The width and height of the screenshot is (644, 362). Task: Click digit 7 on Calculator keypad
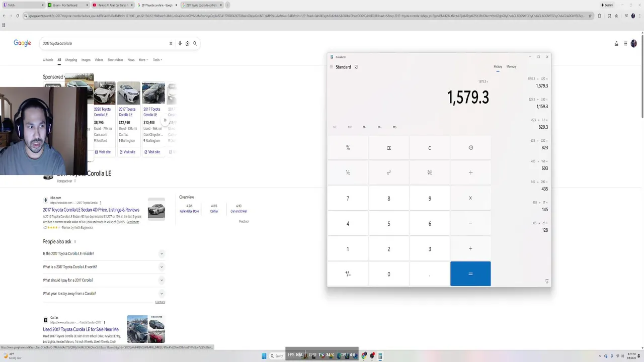(348, 198)
